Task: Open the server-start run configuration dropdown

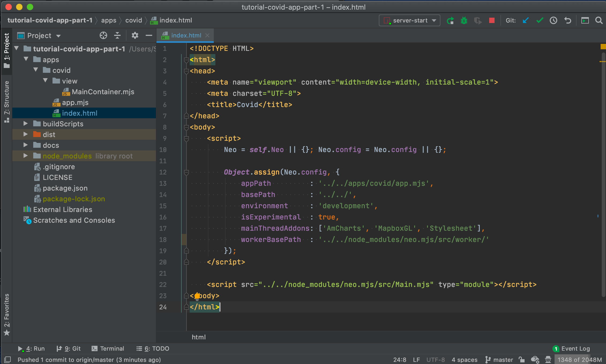Action: point(434,20)
